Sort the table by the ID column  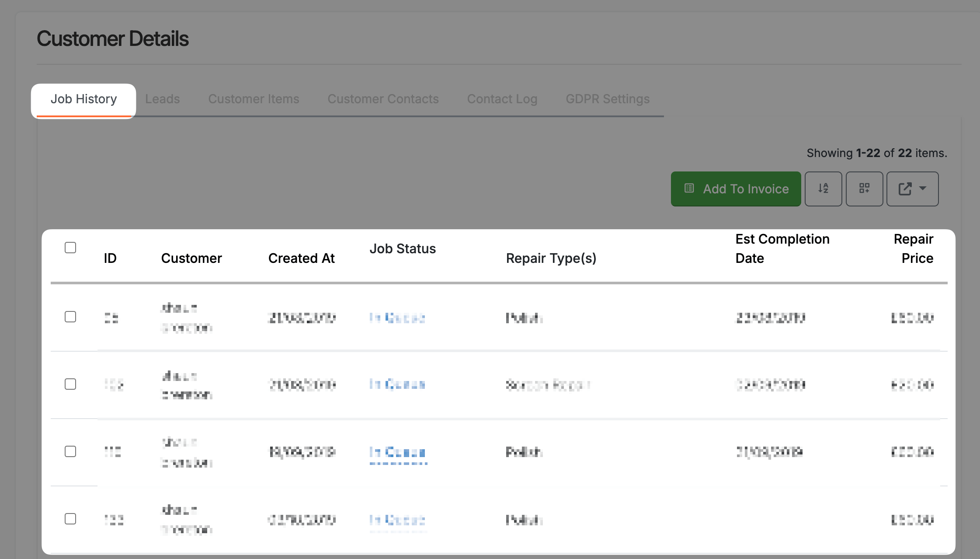pos(110,258)
